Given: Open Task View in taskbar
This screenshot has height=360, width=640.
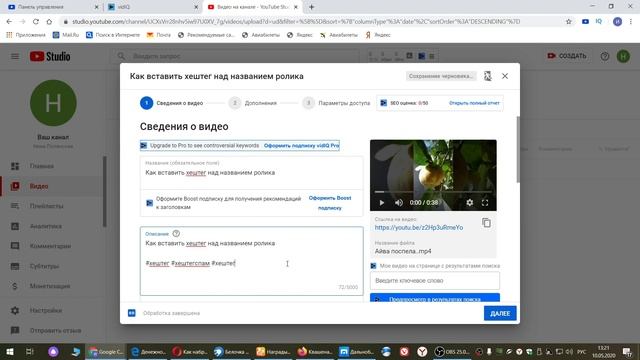Looking at the screenshot, I should 30,351.
